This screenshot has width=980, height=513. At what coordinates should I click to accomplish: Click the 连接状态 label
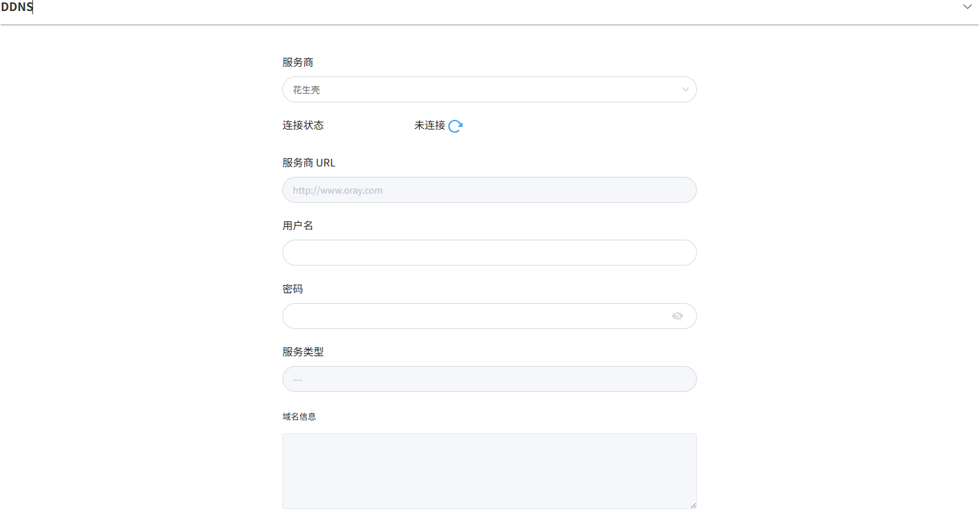[303, 125]
